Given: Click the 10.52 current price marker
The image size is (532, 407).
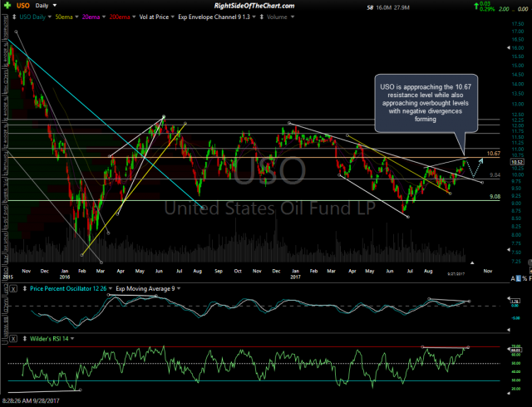Looking at the screenshot, I should [517, 162].
